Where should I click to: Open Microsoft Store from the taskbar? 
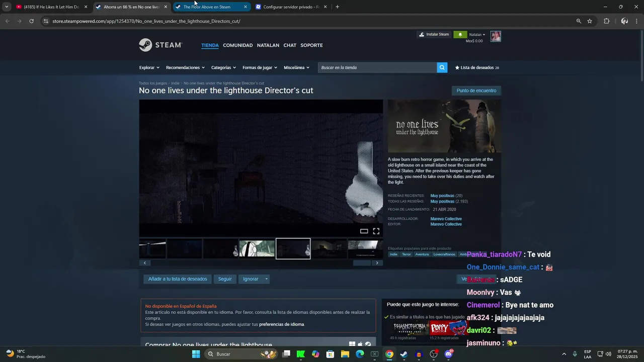pyautogui.click(x=330, y=354)
